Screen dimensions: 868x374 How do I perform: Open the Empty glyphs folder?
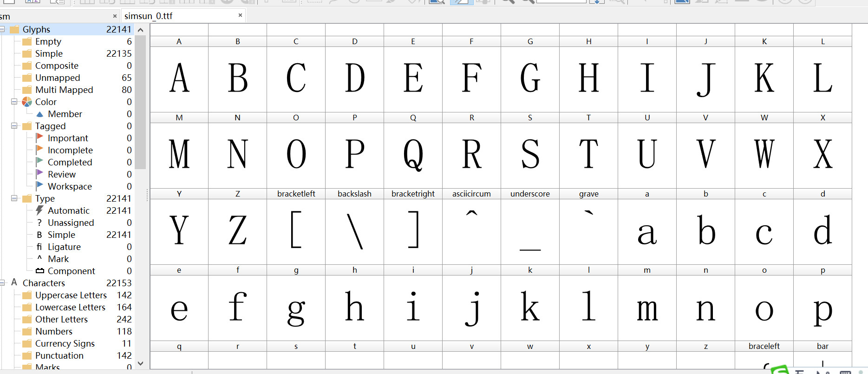tap(48, 41)
